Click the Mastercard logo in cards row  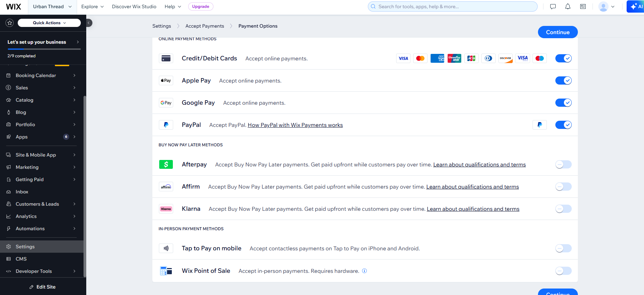(420, 58)
